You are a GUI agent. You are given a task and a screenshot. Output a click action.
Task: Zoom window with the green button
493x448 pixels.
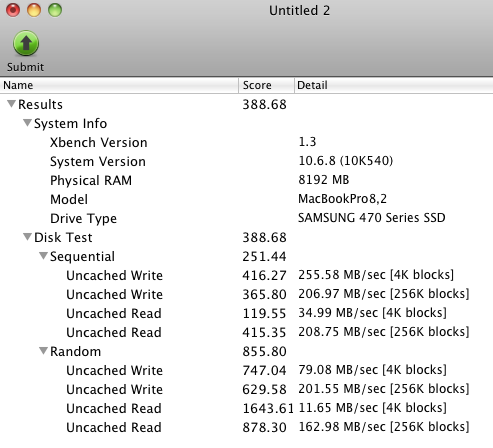pos(55,10)
